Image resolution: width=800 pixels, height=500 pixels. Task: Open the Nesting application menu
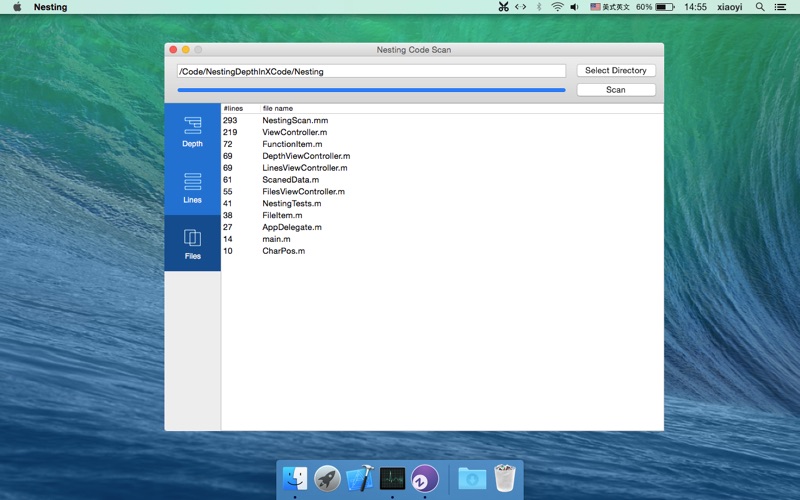51,7
